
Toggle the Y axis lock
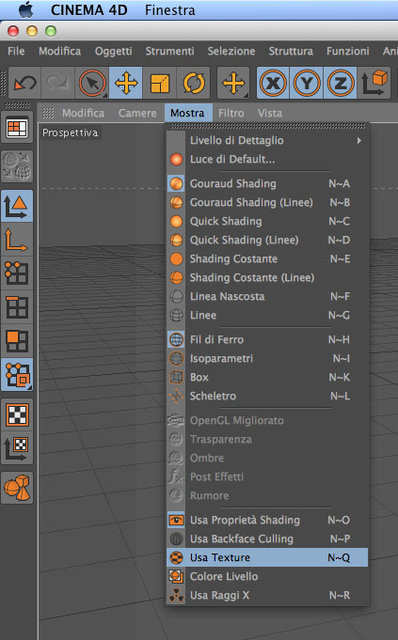click(x=307, y=83)
